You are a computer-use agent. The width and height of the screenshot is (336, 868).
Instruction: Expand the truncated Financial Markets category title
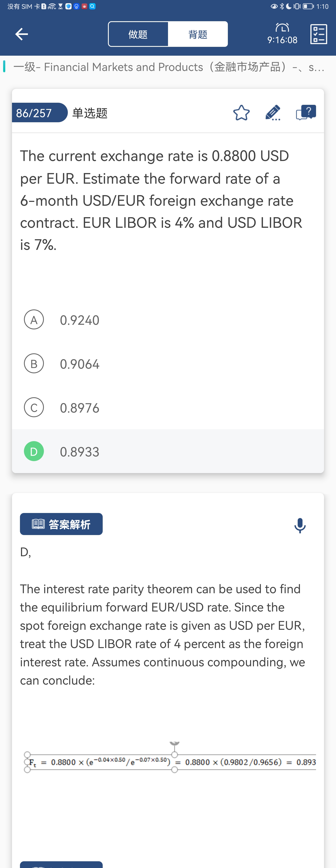[168, 67]
